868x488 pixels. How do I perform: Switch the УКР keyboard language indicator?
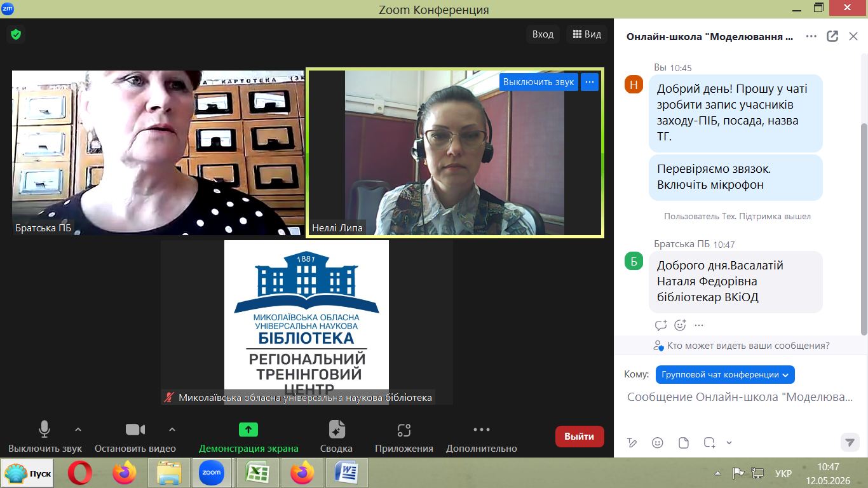point(783,473)
